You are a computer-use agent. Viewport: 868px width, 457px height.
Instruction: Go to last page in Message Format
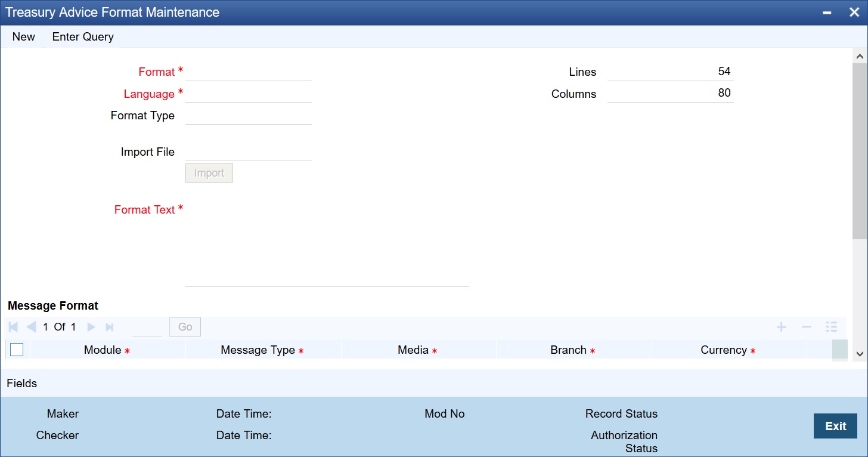[x=109, y=327]
